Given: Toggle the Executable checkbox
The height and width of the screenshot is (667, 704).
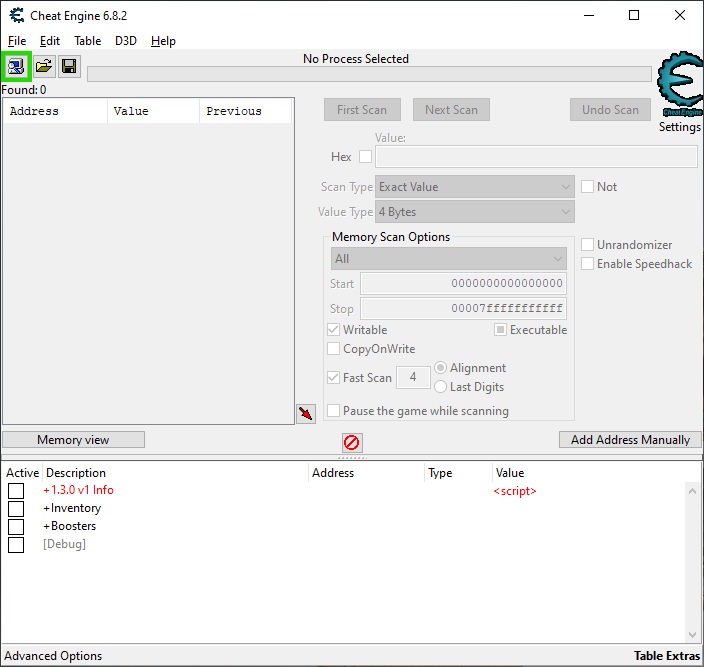Looking at the screenshot, I should (x=500, y=329).
